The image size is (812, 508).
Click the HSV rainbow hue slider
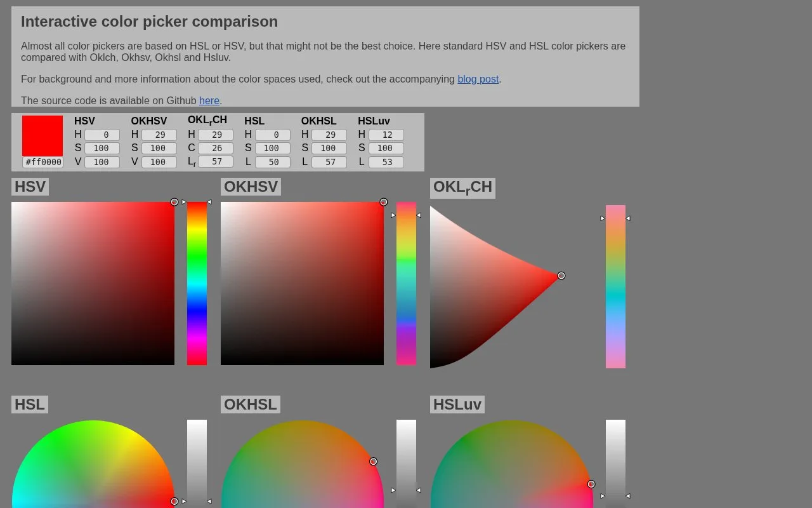click(x=197, y=283)
